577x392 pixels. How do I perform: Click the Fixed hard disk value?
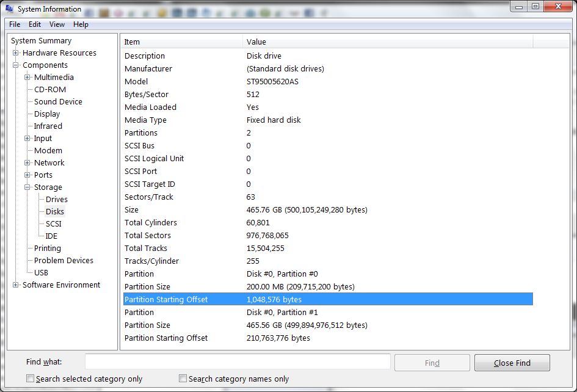coord(274,120)
